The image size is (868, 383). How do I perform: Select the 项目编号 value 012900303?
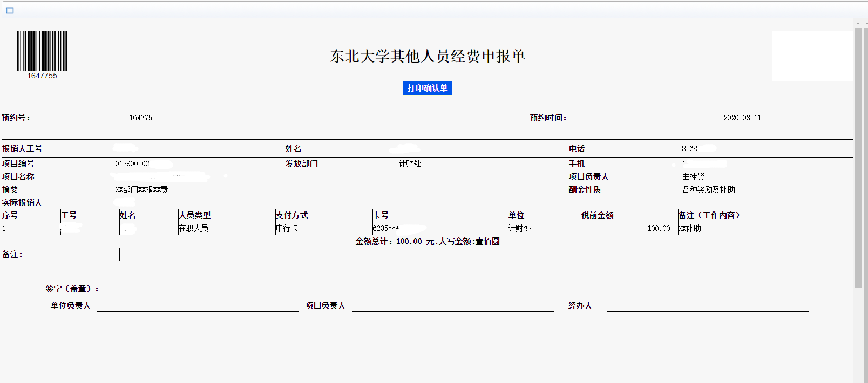(x=132, y=163)
